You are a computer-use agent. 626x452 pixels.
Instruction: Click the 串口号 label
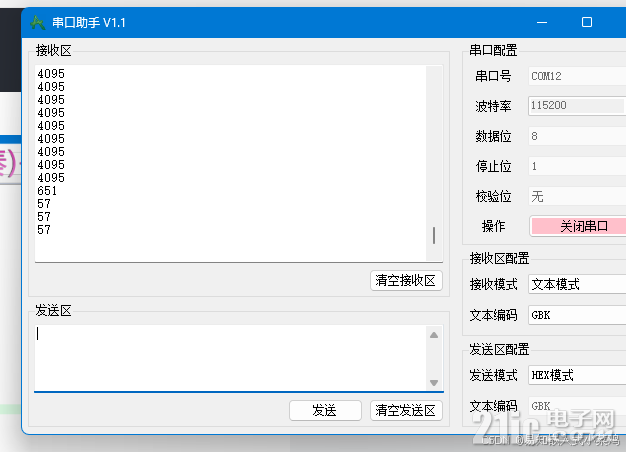(x=493, y=76)
